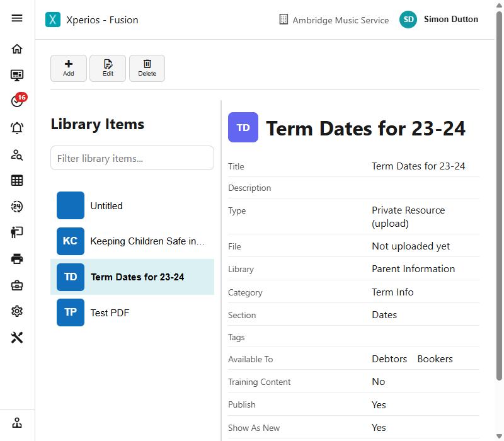Click the TP item thumbnail
Image resolution: width=504 pixels, height=441 pixels.
(71, 312)
